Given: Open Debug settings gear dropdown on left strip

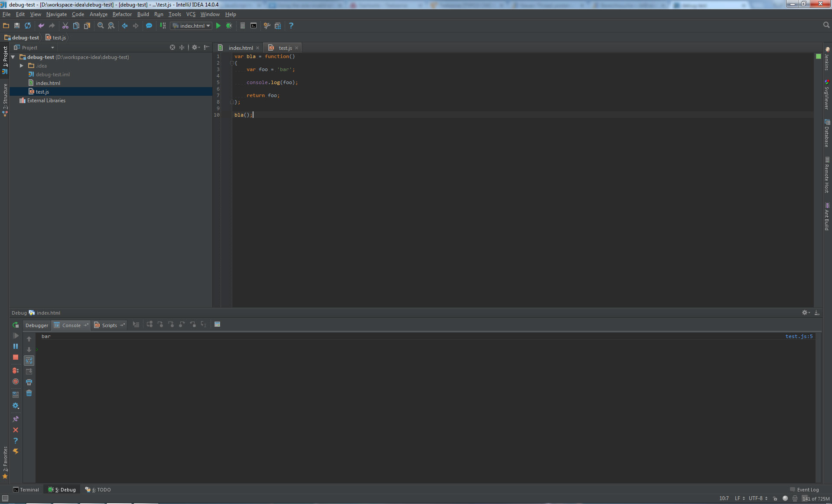Looking at the screenshot, I should coord(16,406).
